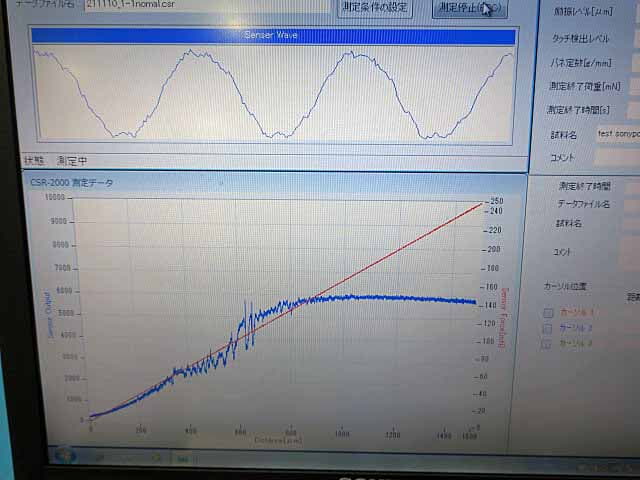This screenshot has width=640, height=480.
Task: Open the Windows Start orb
Action: coord(65,455)
